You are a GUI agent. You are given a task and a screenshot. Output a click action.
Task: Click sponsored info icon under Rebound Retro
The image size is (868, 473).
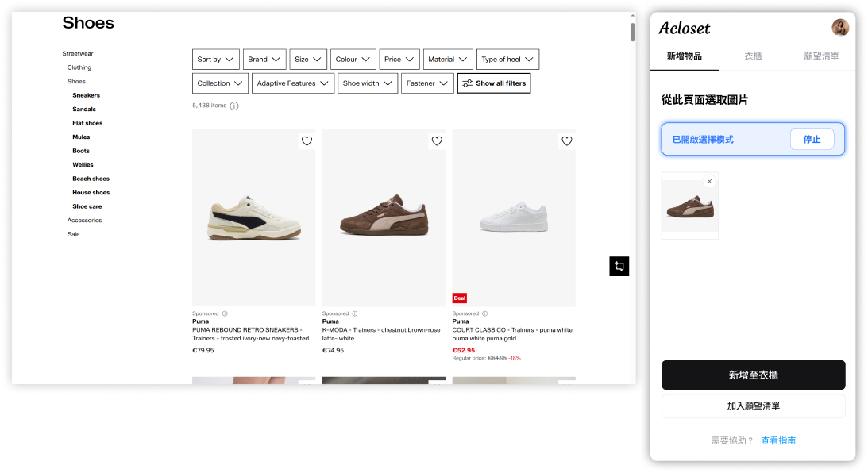click(225, 313)
